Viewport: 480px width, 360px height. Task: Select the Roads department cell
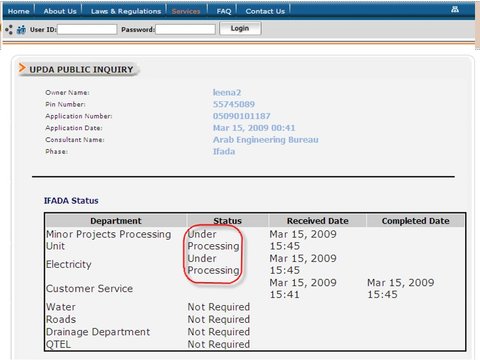coord(61,319)
